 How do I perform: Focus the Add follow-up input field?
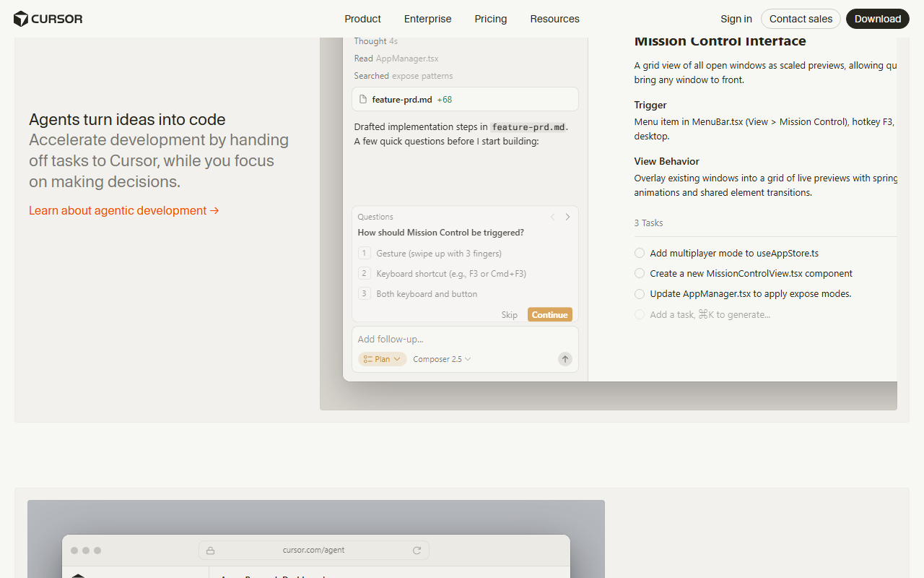pos(465,339)
